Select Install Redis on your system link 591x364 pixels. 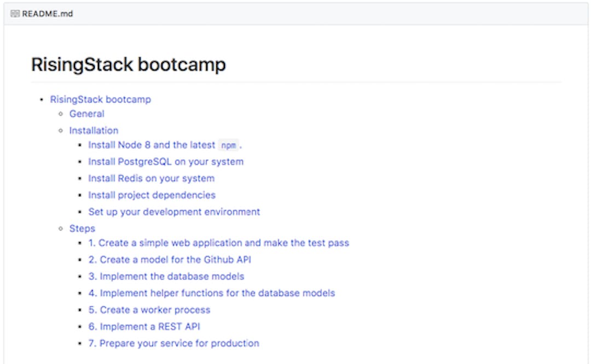click(151, 178)
